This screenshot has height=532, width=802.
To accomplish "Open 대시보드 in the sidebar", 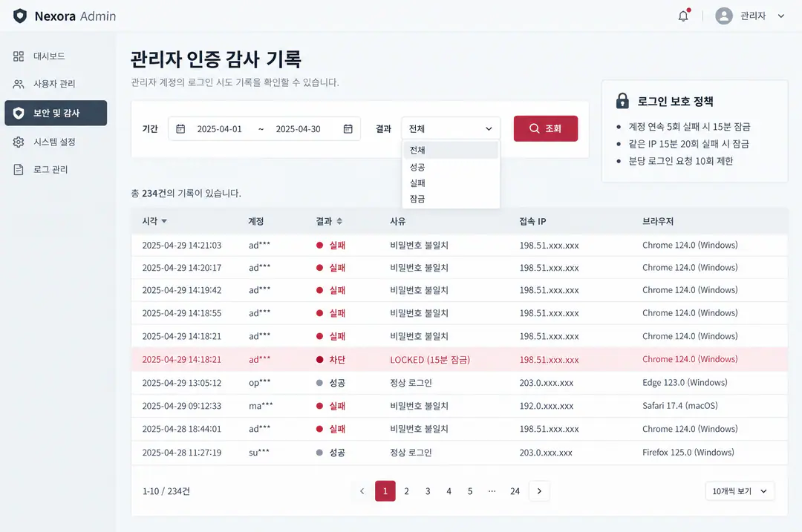I will (x=56, y=56).
